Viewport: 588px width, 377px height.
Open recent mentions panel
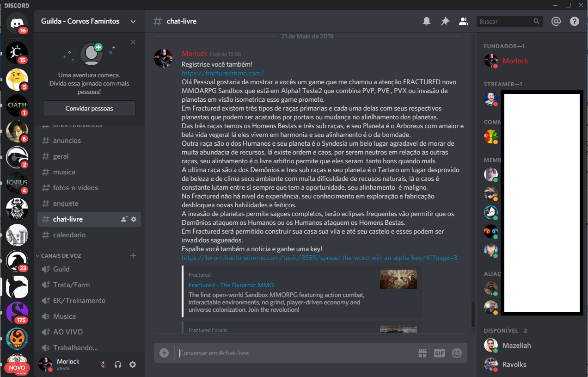click(556, 21)
